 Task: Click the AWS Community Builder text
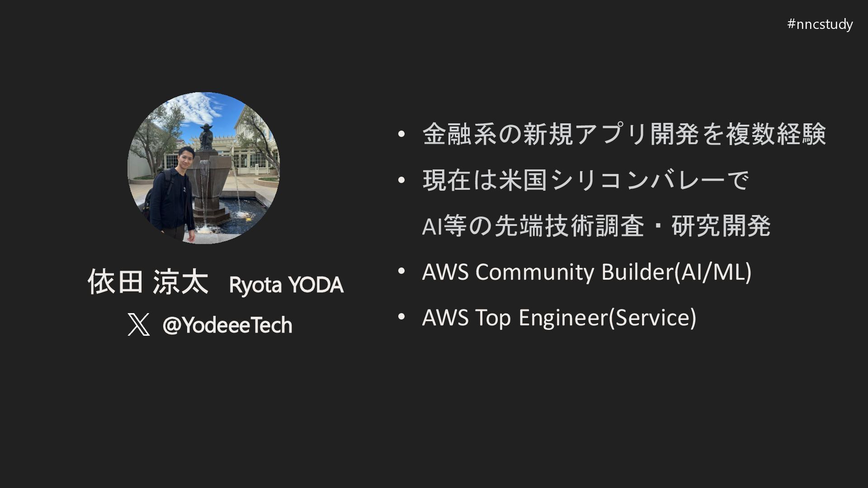point(547,272)
